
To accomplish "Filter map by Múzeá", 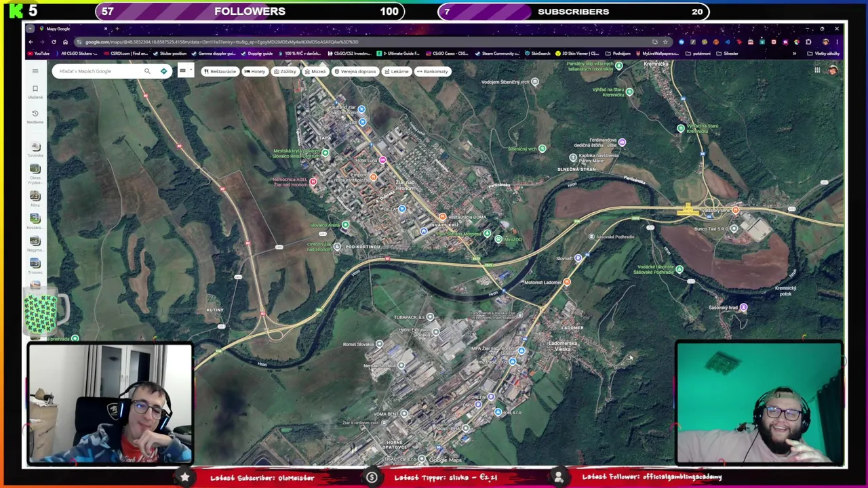I will coord(315,71).
